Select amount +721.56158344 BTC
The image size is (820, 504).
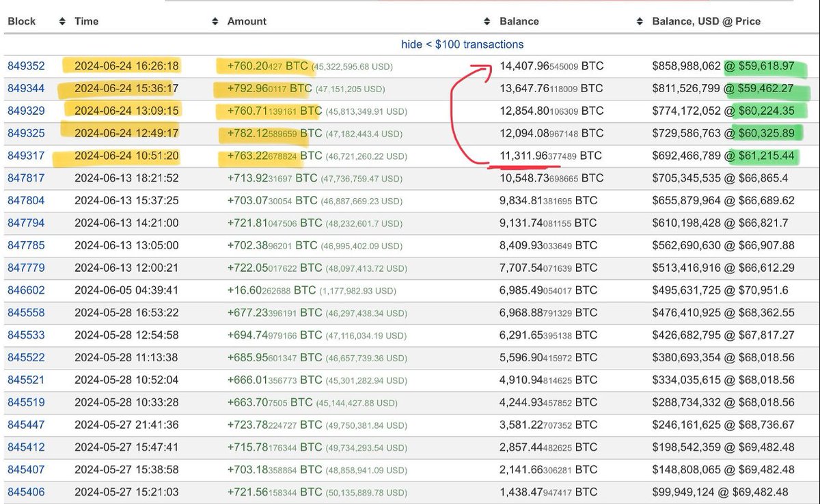click(275, 492)
